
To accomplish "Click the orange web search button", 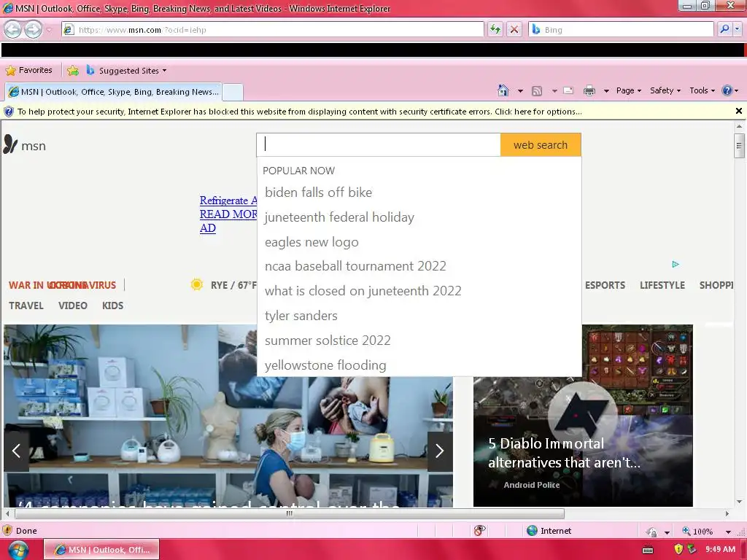I will (x=541, y=145).
